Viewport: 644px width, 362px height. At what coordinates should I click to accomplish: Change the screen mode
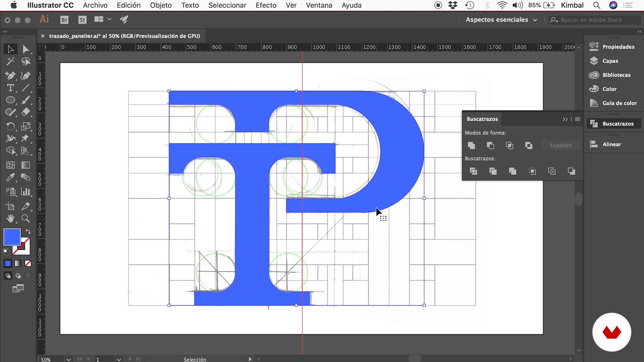[18, 288]
